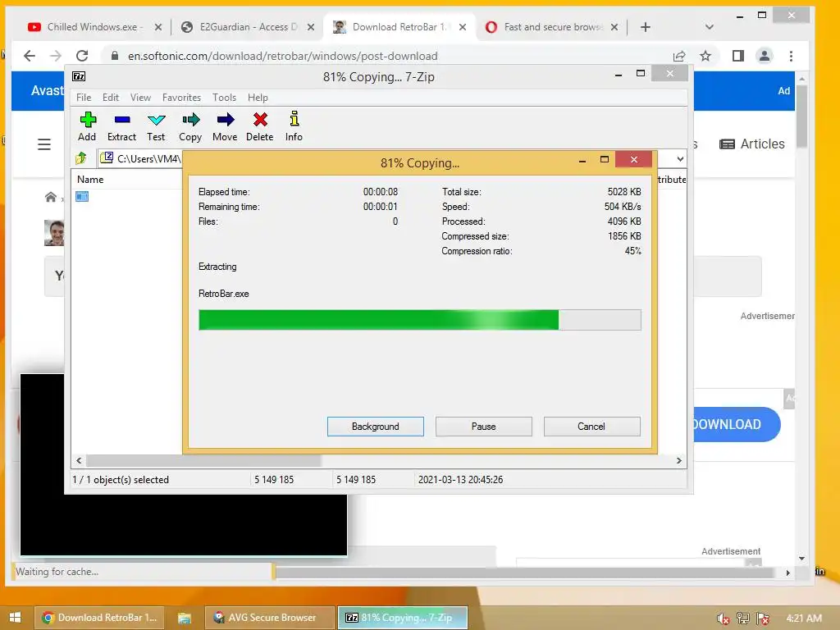This screenshot has width=840, height=630.
Task: Click the page vertical scrollbar thumb
Action: click(x=801, y=115)
